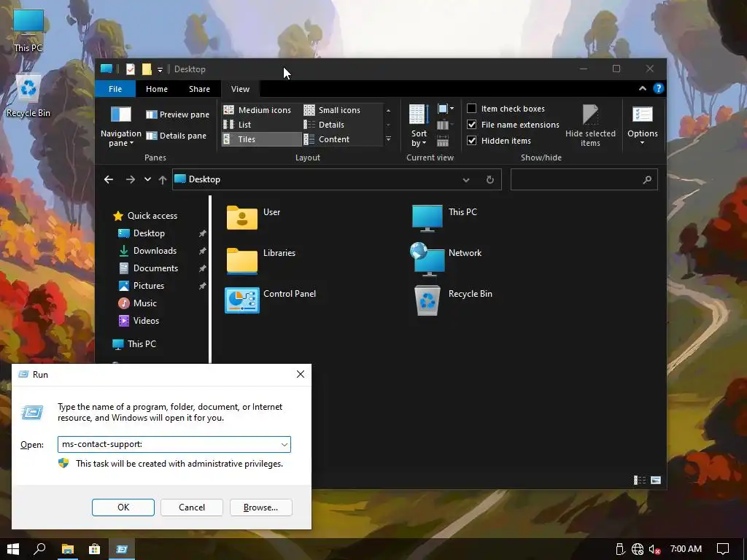Screen dimensions: 747x560
Task: Expand the Layout gallery more arrow
Action: 388,139
